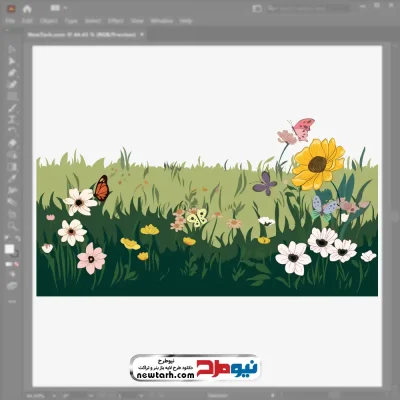The height and width of the screenshot is (400, 400).
Task: Open the Edit menu
Action: [27, 21]
